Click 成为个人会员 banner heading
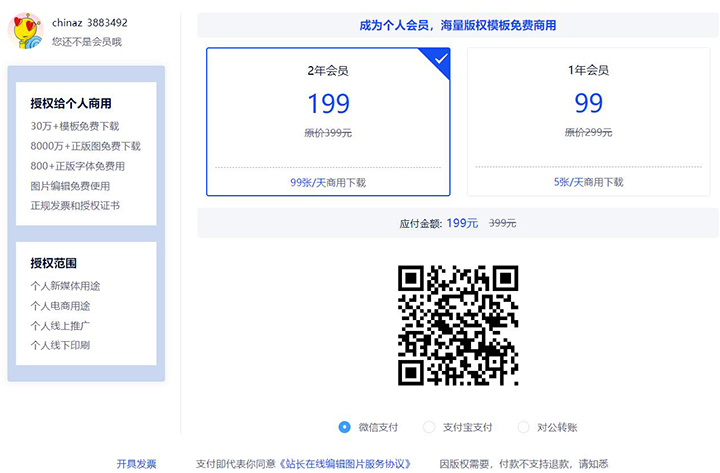 (x=458, y=25)
